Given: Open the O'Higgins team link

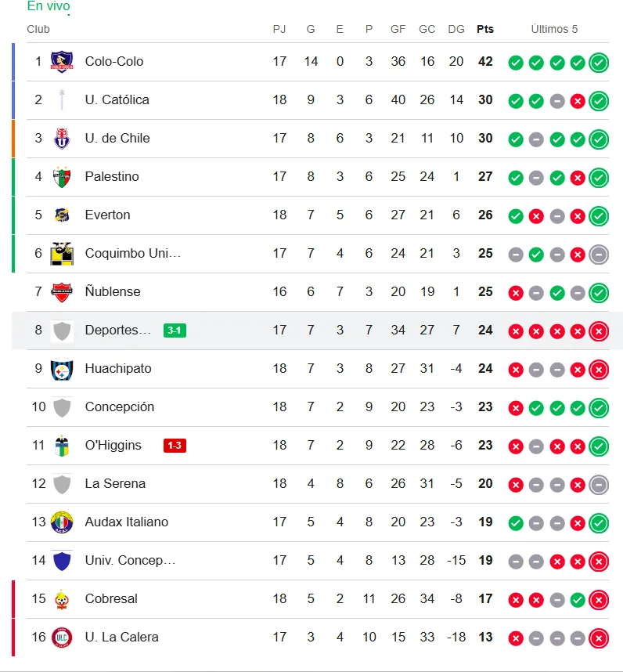Looking at the screenshot, I should [113, 446].
